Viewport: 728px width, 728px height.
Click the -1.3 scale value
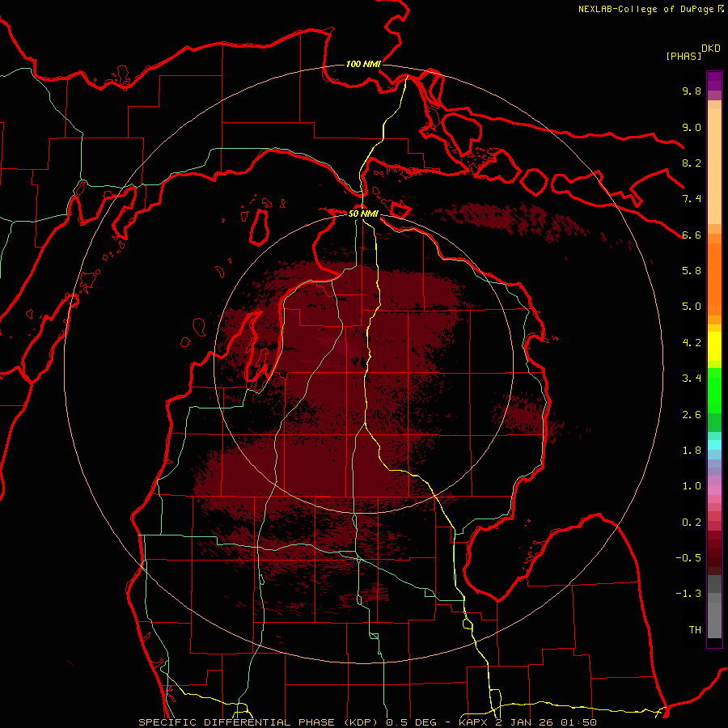coord(688,594)
